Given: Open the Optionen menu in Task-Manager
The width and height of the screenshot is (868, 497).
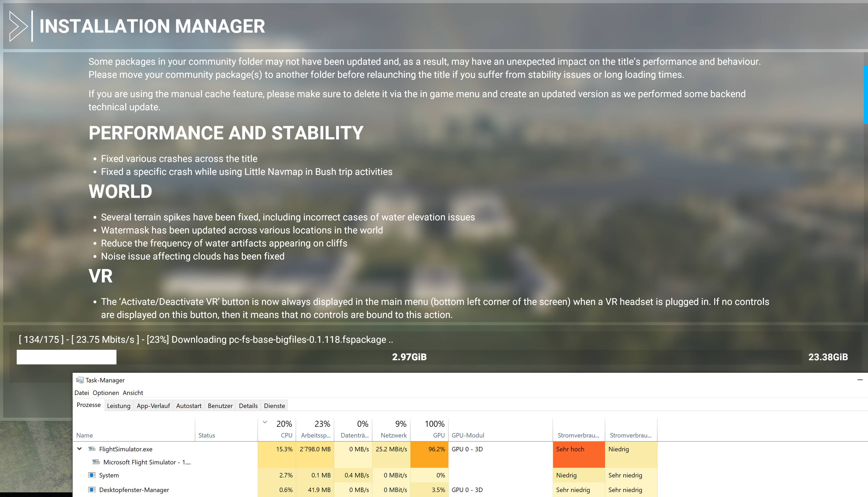Looking at the screenshot, I should tap(106, 393).
